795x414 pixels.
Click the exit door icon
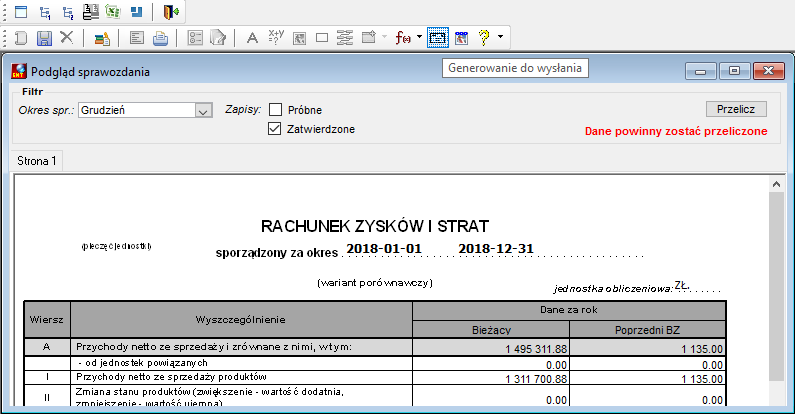[x=171, y=12]
